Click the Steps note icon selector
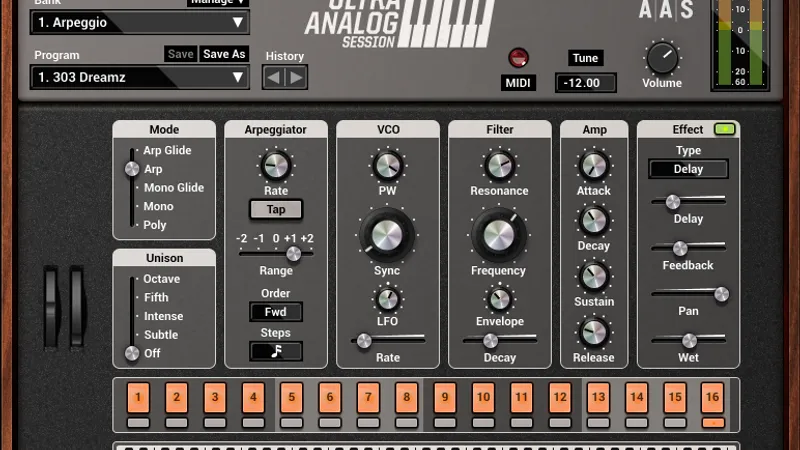 click(x=276, y=351)
